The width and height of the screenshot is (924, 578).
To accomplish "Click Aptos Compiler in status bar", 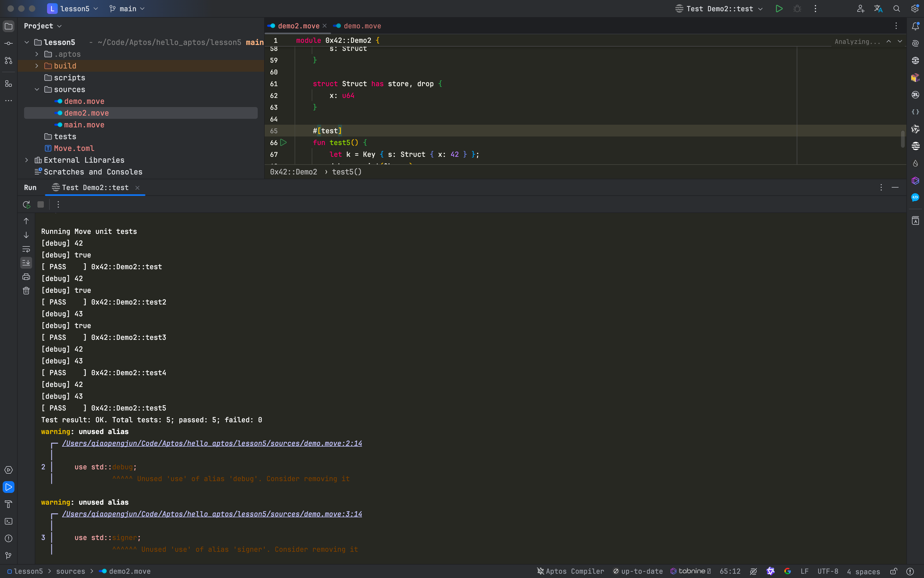I will (571, 571).
